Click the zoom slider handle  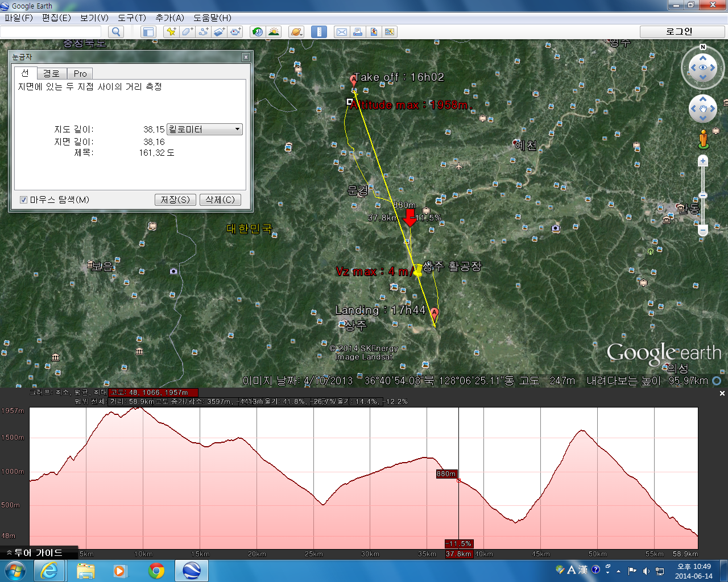point(703,195)
